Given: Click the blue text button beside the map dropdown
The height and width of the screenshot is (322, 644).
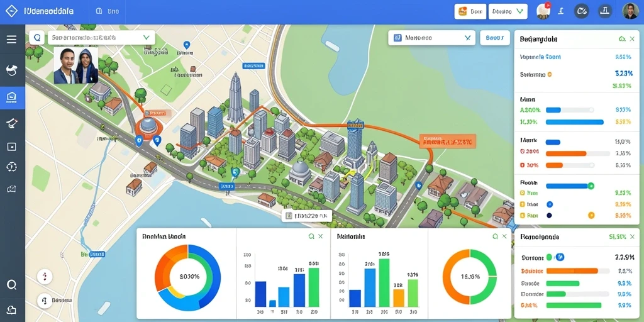Looking at the screenshot, I should tap(494, 38).
